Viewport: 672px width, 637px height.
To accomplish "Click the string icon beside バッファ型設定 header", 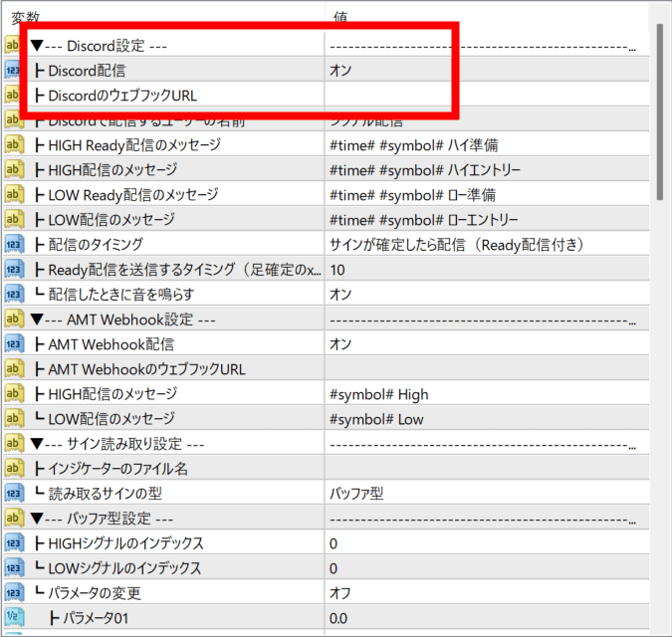I will click(x=14, y=518).
